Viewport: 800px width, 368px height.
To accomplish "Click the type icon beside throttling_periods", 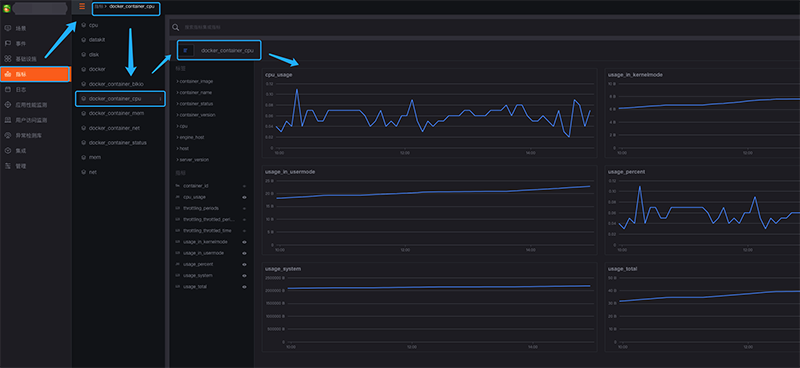I will point(178,208).
